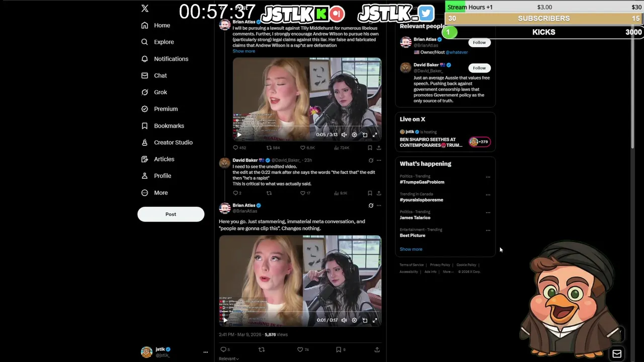Open options for Best Picture trend
This screenshot has height=362, width=644.
(488, 230)
